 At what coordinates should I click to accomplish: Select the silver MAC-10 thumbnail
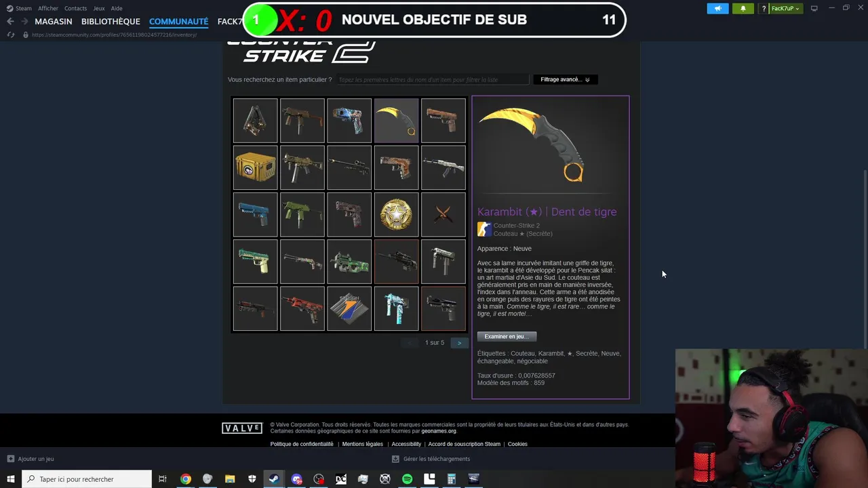pyautogui.click(x=443, y=262)
